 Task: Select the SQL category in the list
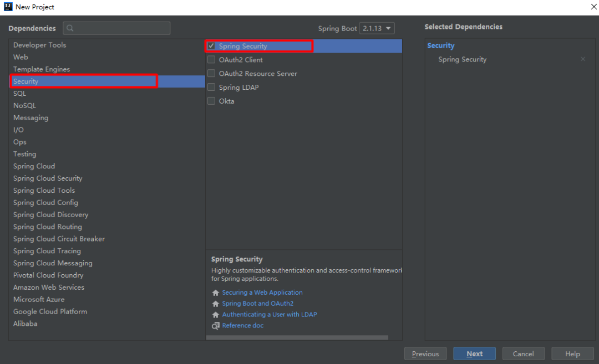(x=20, y=94)
